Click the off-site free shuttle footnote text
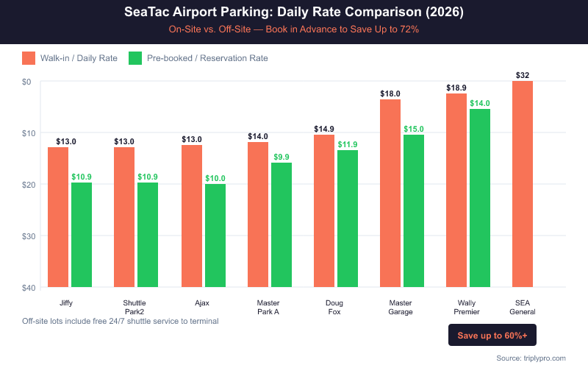 tap(121, 322)
